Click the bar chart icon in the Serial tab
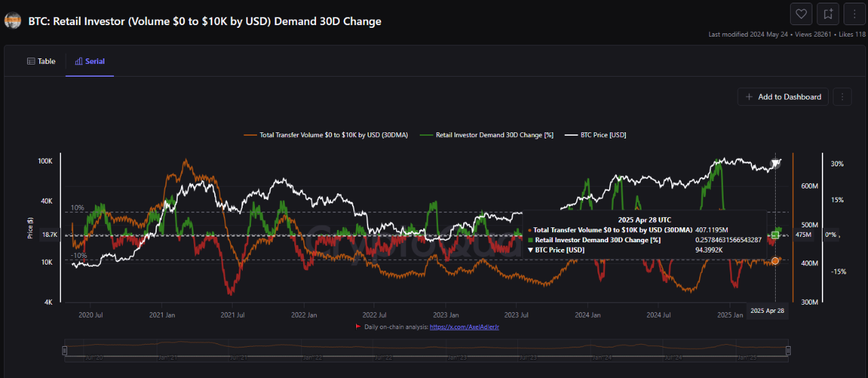The image size is (868, 378). [78, 61]
